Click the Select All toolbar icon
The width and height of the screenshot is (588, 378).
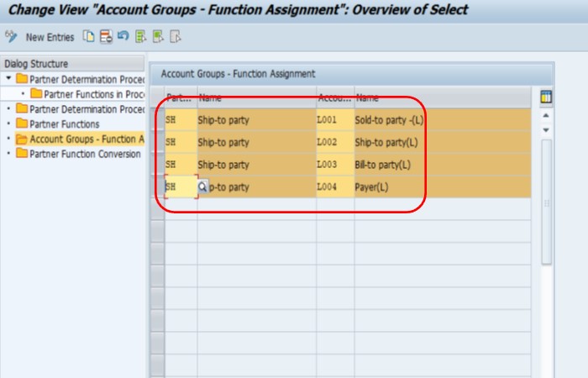click(x=140, y=37)
